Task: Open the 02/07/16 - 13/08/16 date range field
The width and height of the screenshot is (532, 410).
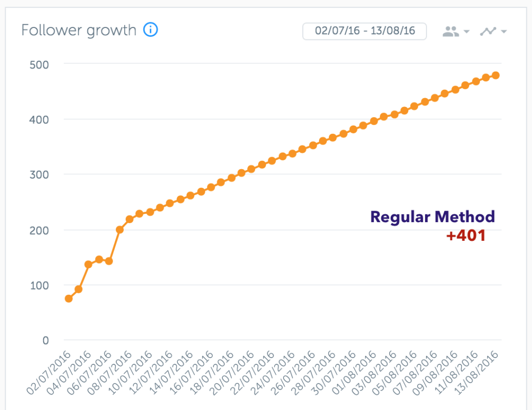Action: point(364,31)
